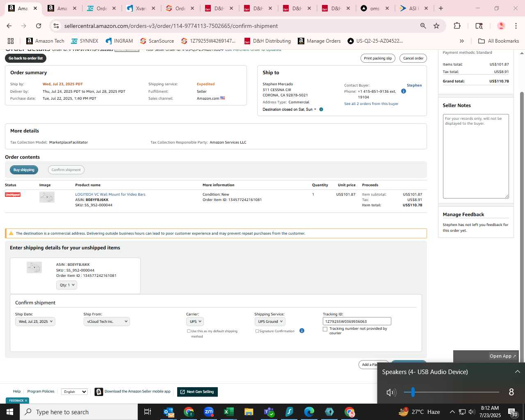
Task: Enable the Signature Confirmation checkbox
Action: pyautogui.click(x=257, y=331)
